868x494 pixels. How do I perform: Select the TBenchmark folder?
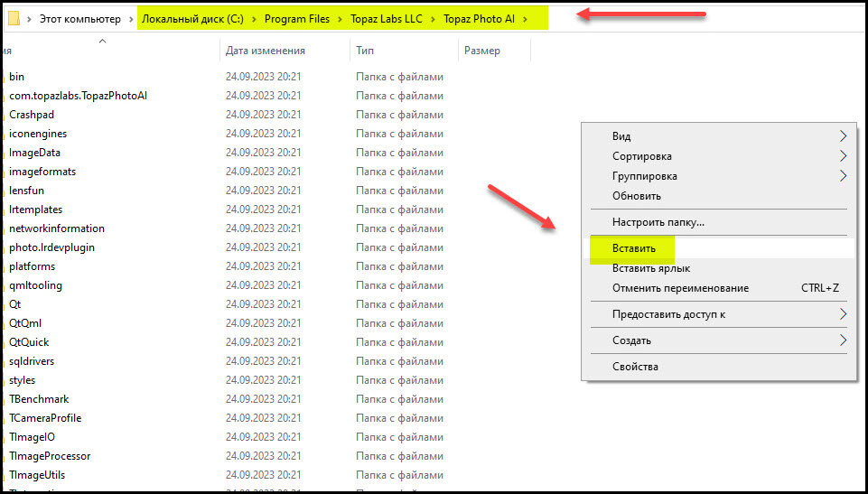pyautogui.click(x=39, y=399)
